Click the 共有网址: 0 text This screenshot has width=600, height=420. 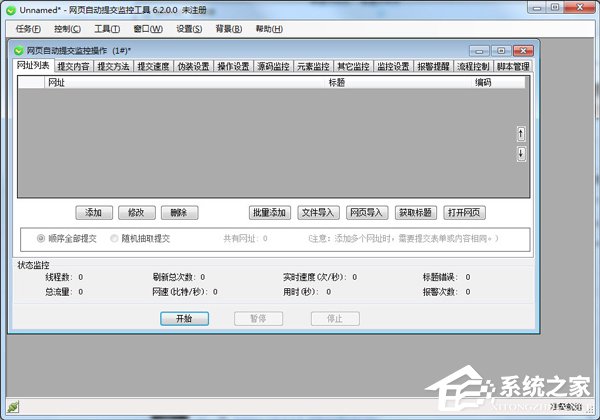click(x=245, y=239)
